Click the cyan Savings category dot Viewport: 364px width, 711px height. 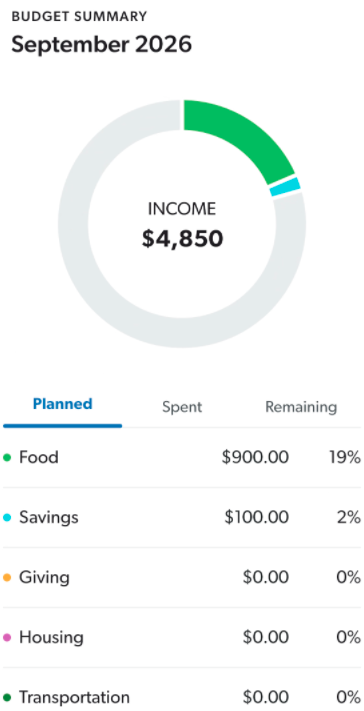[x=7, y=517]
